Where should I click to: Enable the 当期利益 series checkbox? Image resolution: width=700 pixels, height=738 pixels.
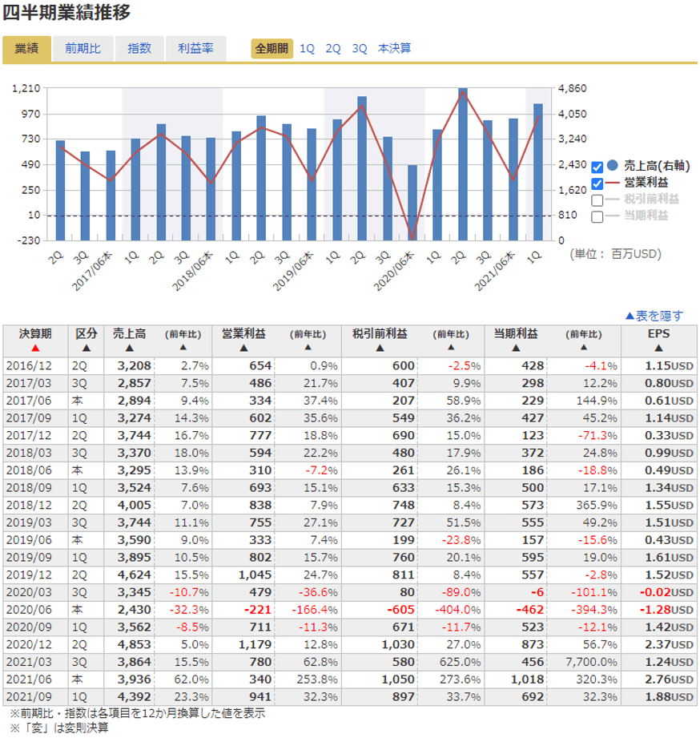pos(597,216)
